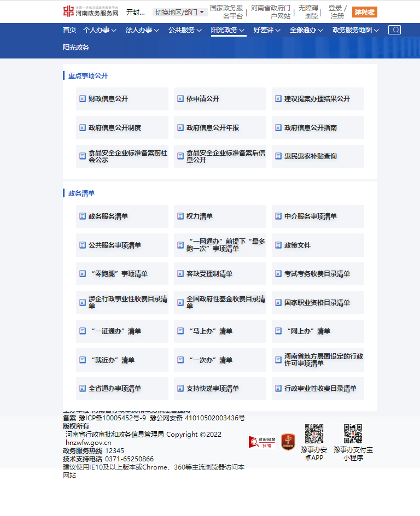Image resolution: width=420 pixels, height=516 pixels.
Task: Open the 切换地区/部门 dropdown
Action: coord(179,12)
